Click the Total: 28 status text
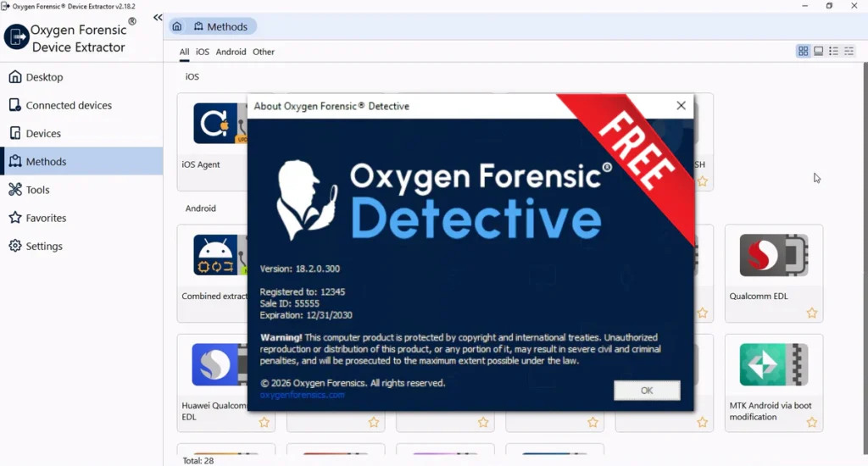The width and height of the screenshot is (868, 466). click(x=198, y=460)
